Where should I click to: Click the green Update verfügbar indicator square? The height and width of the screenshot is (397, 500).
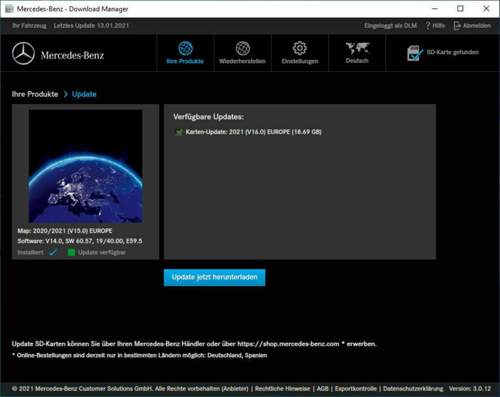click(71, 252)
